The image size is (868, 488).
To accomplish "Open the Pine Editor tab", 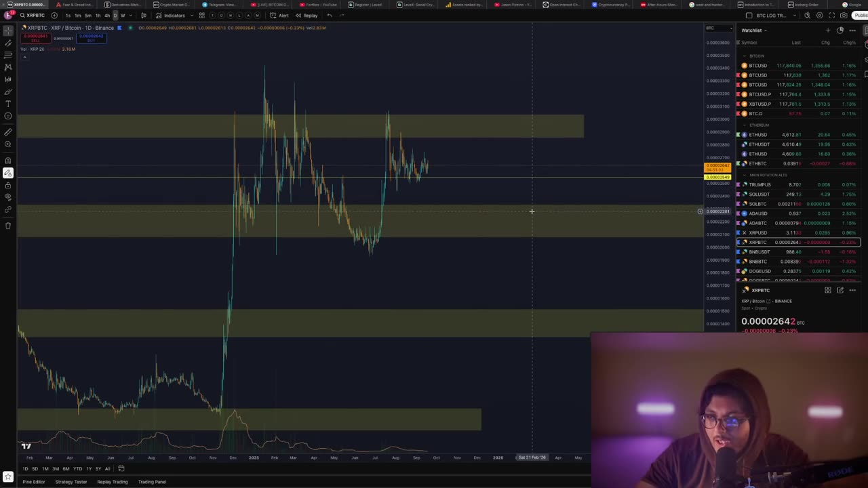I will [x=34, y=482].
